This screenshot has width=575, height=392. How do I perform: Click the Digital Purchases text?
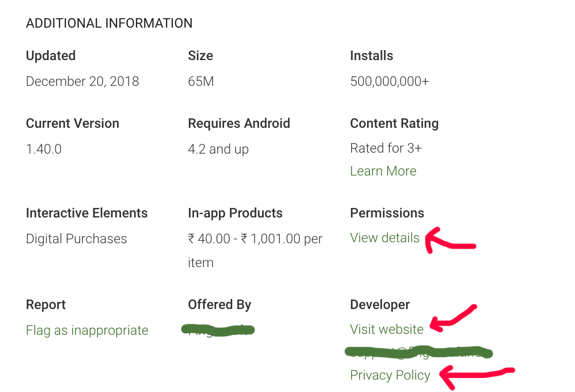point(76,238)
